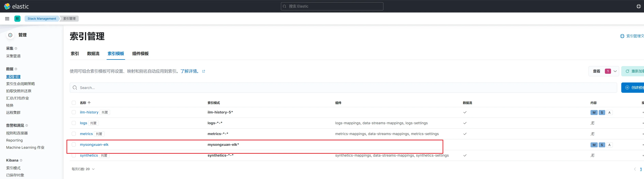The width and height of the screenshot is (644, 179).
Task: Click the info icon next to Kibana
Action: click(x=21, y=160)
